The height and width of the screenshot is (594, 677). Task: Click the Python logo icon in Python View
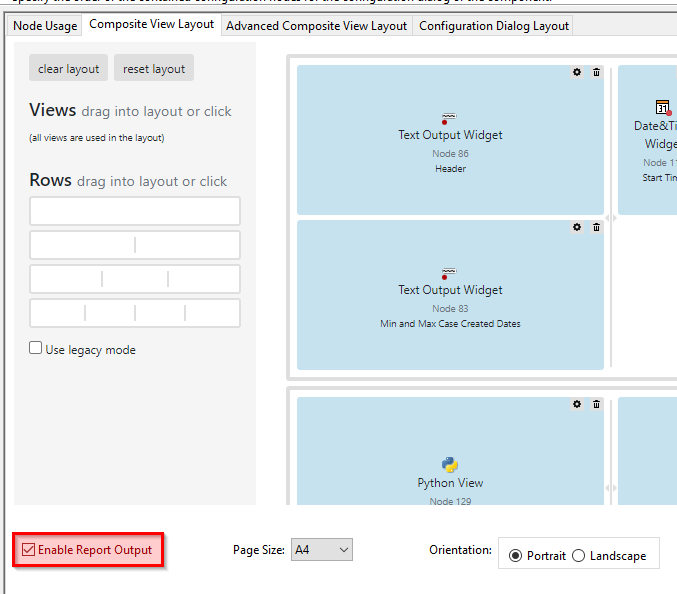coord(449,464)
